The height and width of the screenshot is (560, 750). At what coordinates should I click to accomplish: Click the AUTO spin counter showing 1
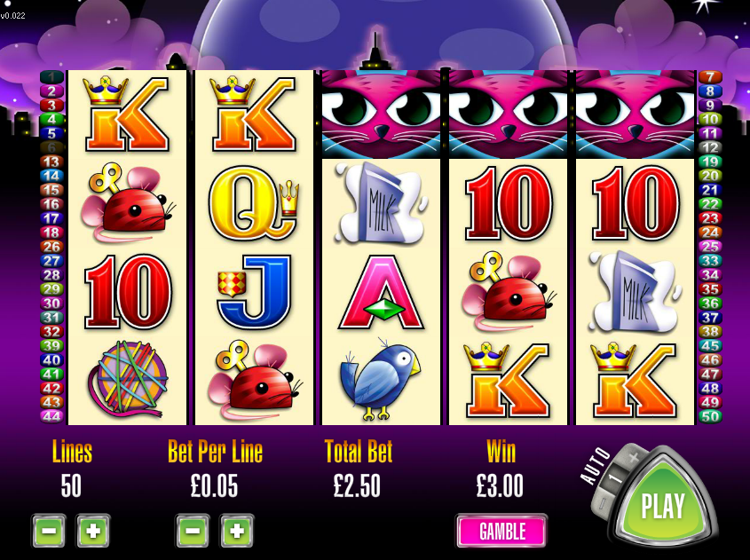point(618,478)
